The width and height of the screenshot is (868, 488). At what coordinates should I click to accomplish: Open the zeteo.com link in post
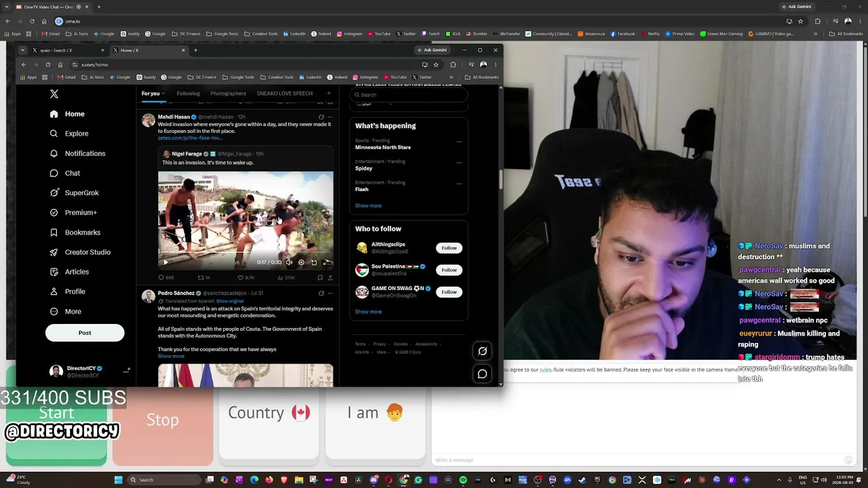point(190,138)
